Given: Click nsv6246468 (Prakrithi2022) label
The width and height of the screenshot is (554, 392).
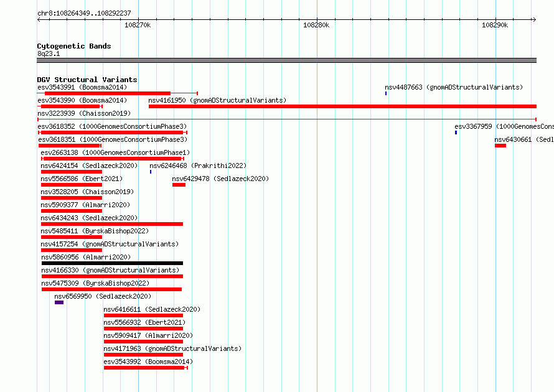Looking at the screenshot, I should [198, 166].
